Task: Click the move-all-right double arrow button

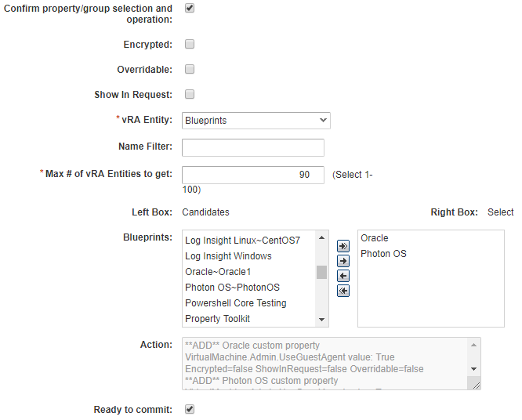Action: pos(343,244)
